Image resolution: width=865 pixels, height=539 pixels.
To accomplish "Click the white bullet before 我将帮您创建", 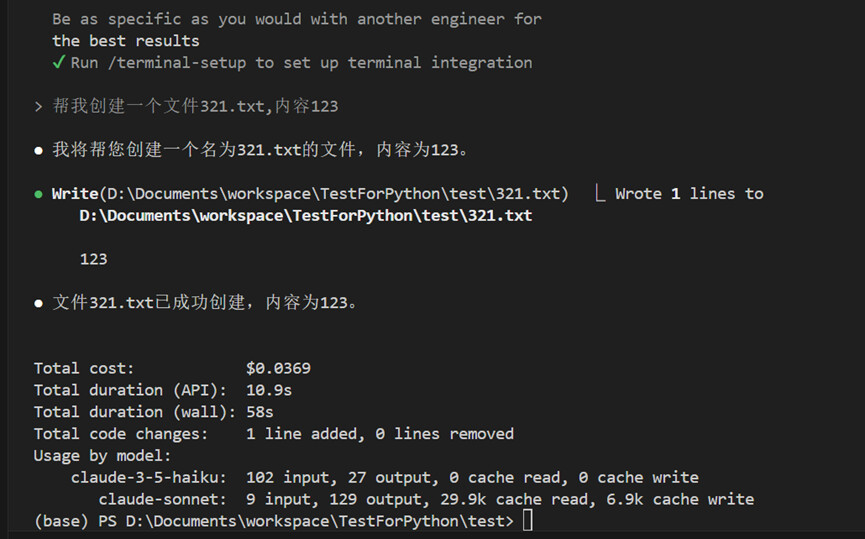I will coord(38,151).
